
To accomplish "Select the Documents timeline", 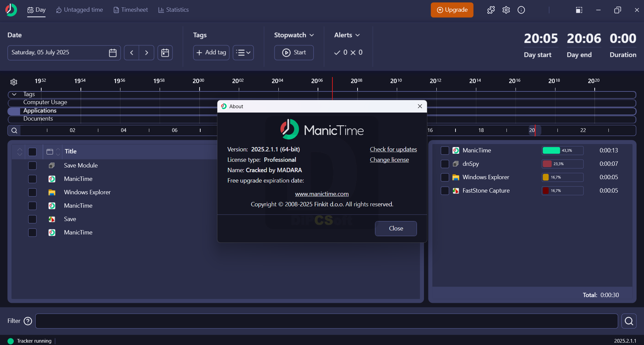I will click(38, 119).
